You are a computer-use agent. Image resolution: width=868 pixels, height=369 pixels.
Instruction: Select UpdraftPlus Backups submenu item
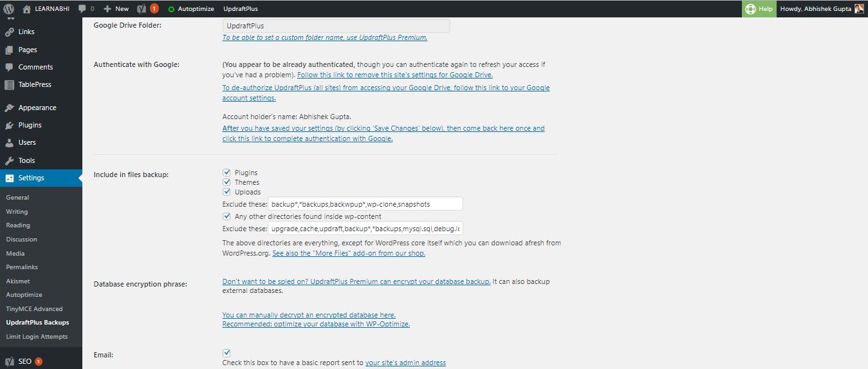coord(37,323)
